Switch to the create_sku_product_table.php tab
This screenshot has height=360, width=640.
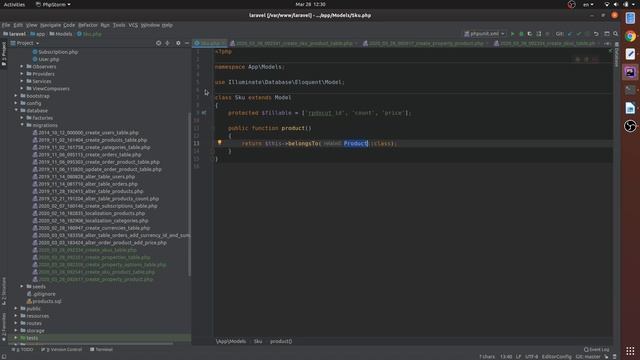(x=294, y=43)
